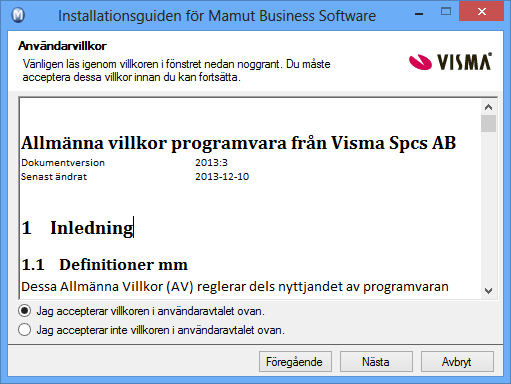The height and width of the screenshot is (384, 511).
Task: Click the Visma logo
Action: [x=450, y=62]
